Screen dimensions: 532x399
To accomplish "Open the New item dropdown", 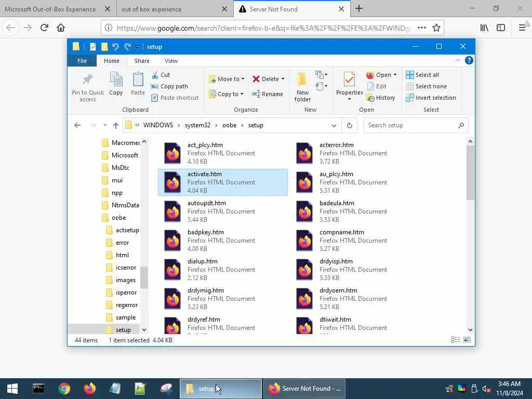I will pyautogui.click(x=321, y=74).
